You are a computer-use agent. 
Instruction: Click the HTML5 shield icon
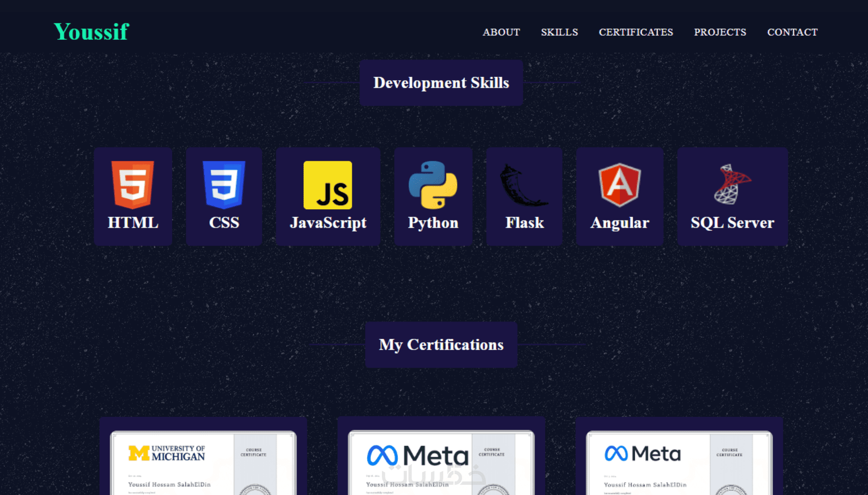[133, 185]
